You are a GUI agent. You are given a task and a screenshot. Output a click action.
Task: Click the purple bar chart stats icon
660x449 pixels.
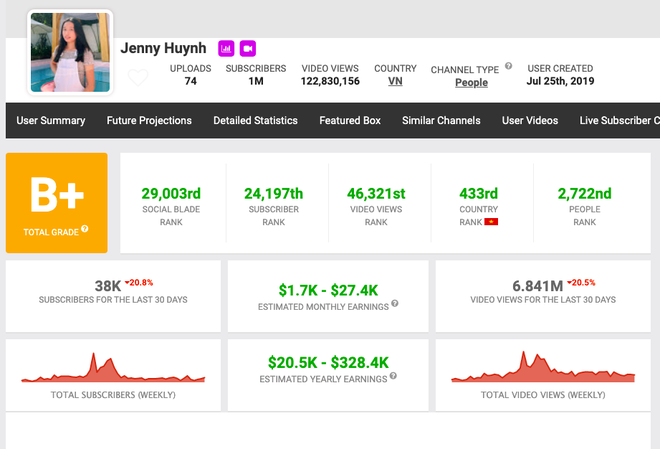click(226, 48)
